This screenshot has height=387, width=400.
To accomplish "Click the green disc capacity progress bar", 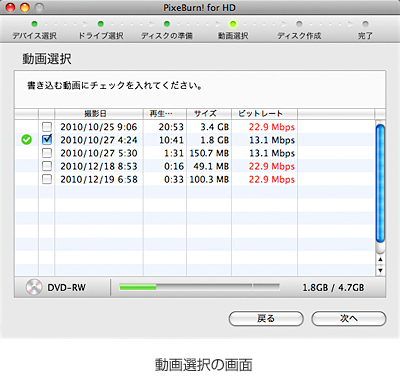I will pos(199,287).
